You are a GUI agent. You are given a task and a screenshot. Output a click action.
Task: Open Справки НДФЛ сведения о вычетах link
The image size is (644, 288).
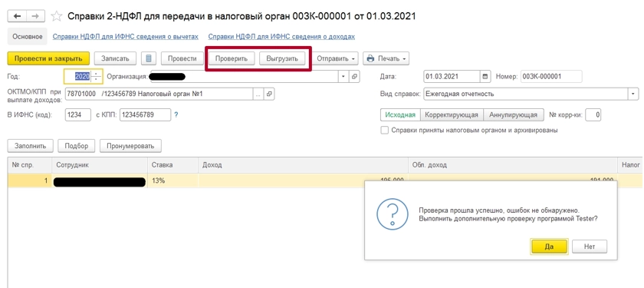tap(125, 37)
